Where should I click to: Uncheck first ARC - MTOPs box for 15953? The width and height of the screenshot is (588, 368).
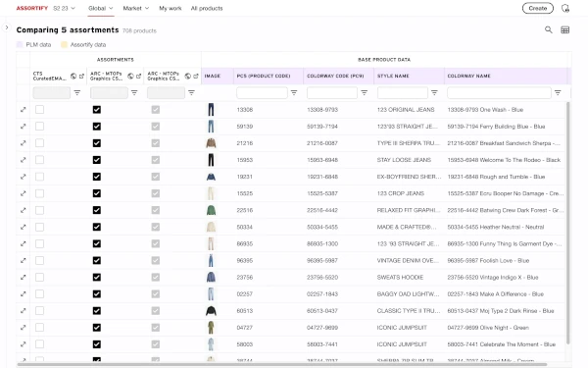pos(97,160)
